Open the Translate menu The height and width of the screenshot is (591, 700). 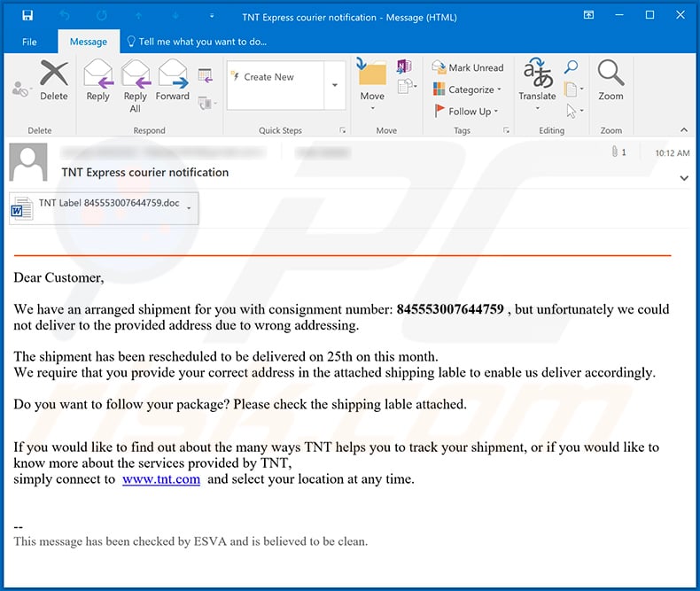[x=538, y=85]
